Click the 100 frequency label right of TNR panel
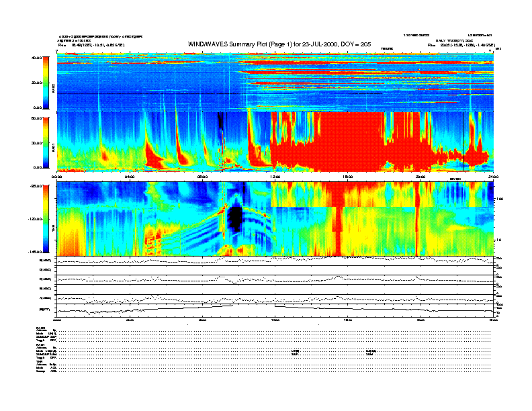The width and height of the screenshot is (532, 411). (500, 199)
